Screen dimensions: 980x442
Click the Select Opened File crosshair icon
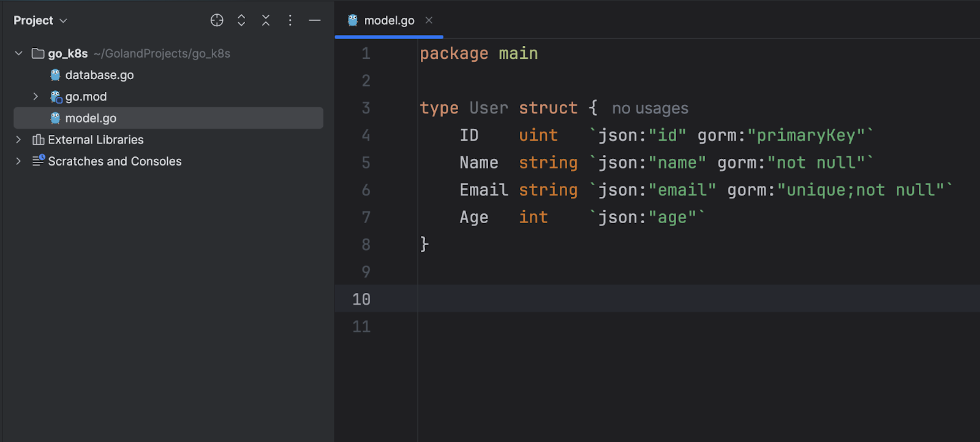[x=217, y=20]
